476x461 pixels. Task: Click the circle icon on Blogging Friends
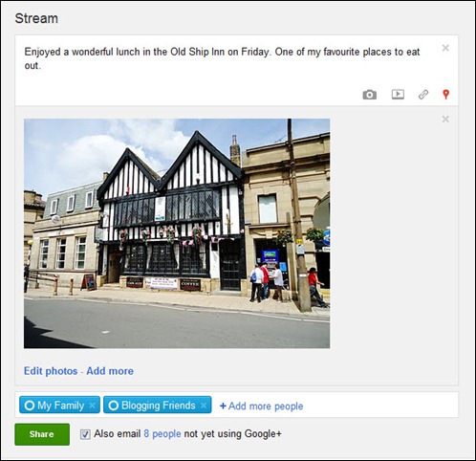tap(114, 406)
